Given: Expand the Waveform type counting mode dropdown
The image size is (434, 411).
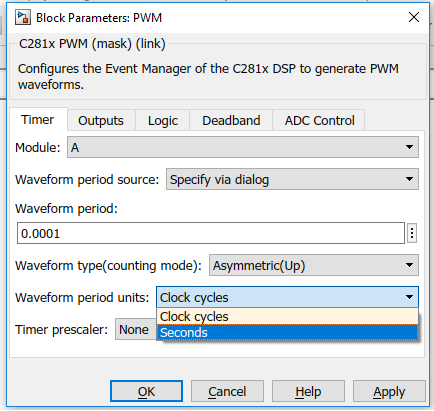Looking at the screenshot, I should tap(313, 265).
